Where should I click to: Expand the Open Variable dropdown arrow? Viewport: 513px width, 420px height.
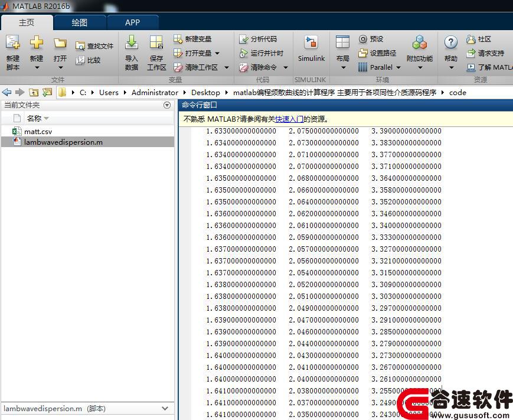(x=217, y=53)
